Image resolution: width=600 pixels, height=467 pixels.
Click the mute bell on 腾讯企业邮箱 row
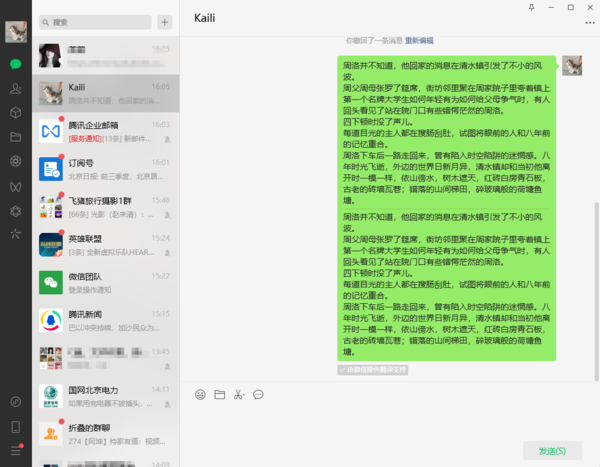[x=168, y=139]
